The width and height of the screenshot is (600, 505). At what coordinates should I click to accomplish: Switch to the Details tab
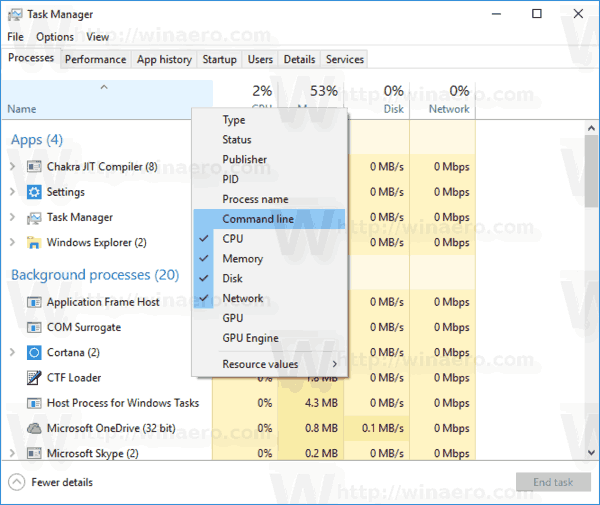click(x=300, y=60)
